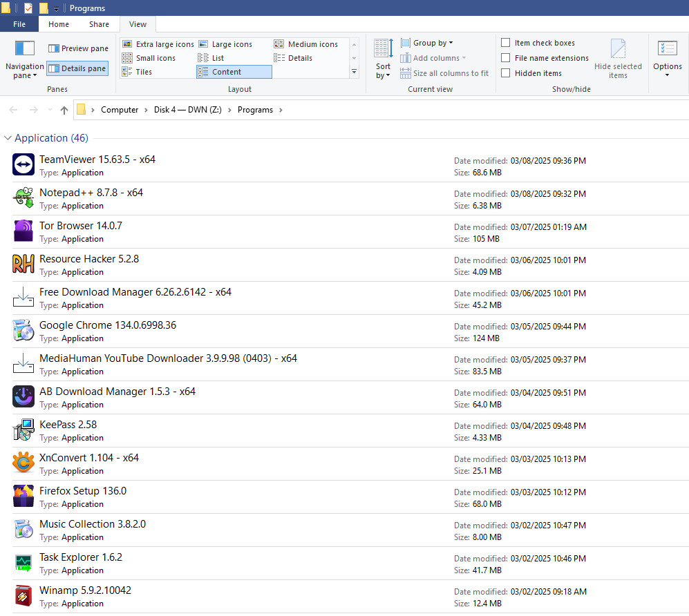
Task: Open the Sort by dropdown
Action: (x=383, y=59)
